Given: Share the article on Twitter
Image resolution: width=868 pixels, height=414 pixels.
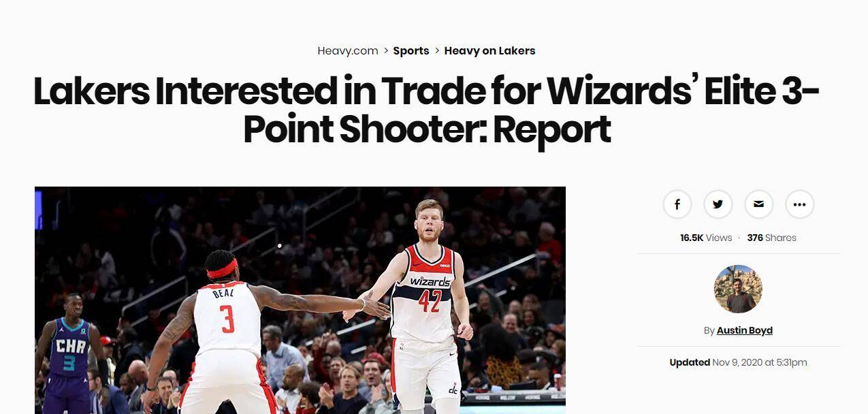Looking at the screenshot, I should click(x=718, y=204).
